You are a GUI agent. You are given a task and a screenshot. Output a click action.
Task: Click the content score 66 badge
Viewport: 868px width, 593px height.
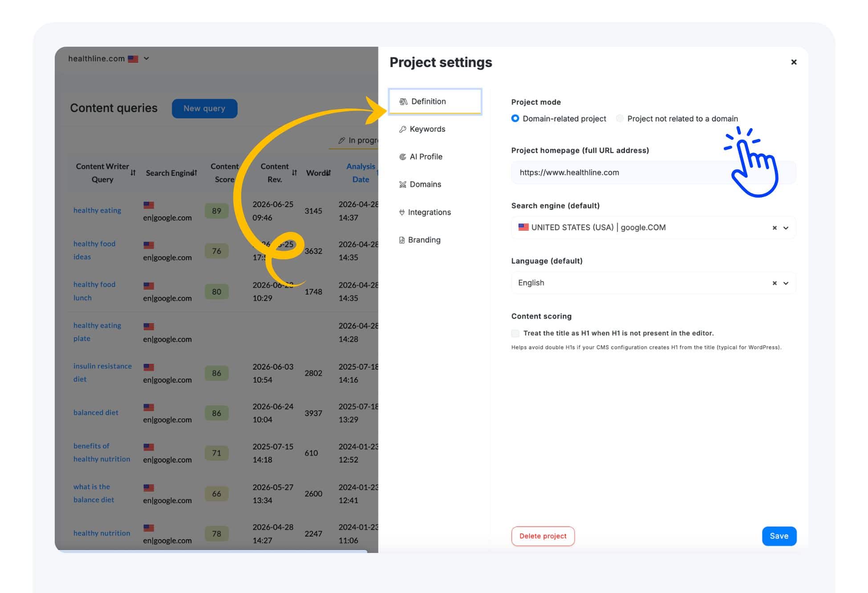(x=216, y=493)
